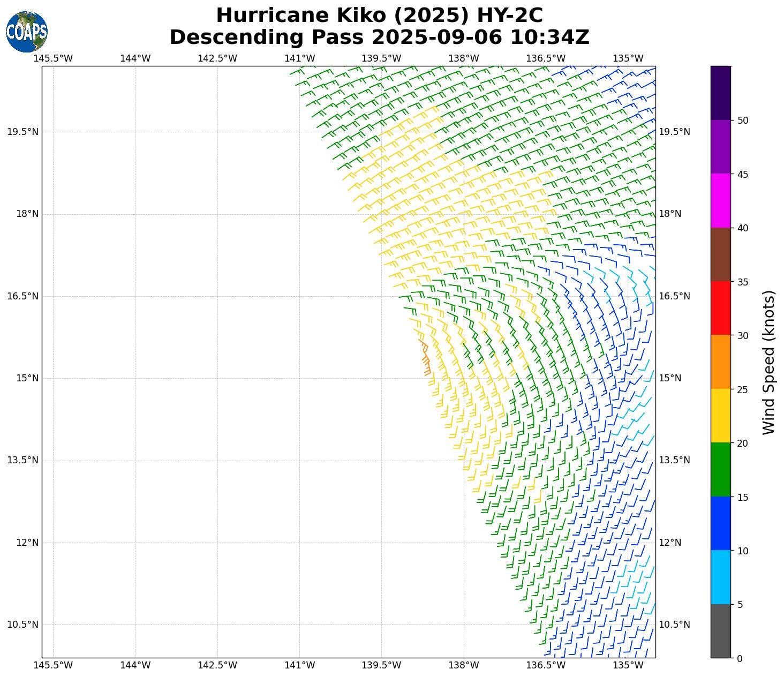Select the magenta 40-45 knot color band

click(720, 200)
